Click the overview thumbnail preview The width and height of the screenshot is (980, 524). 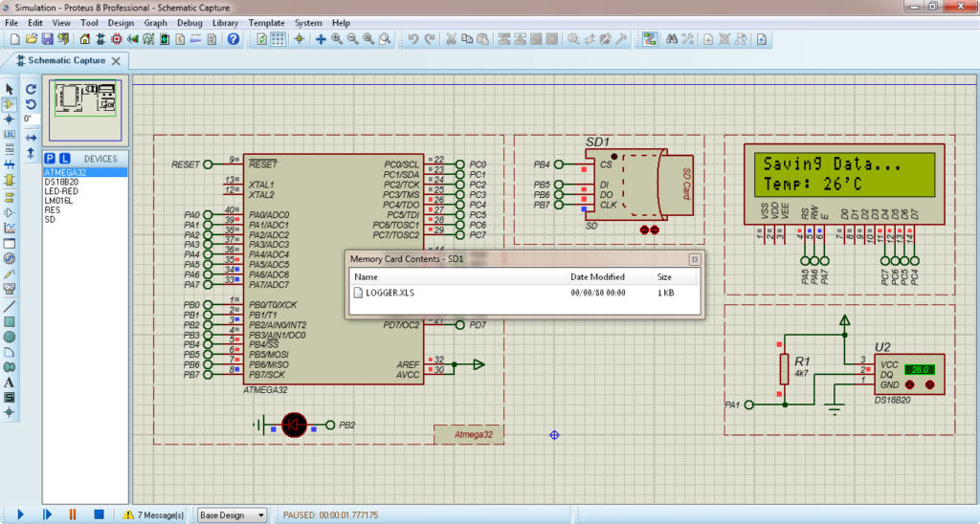[85, 109]
